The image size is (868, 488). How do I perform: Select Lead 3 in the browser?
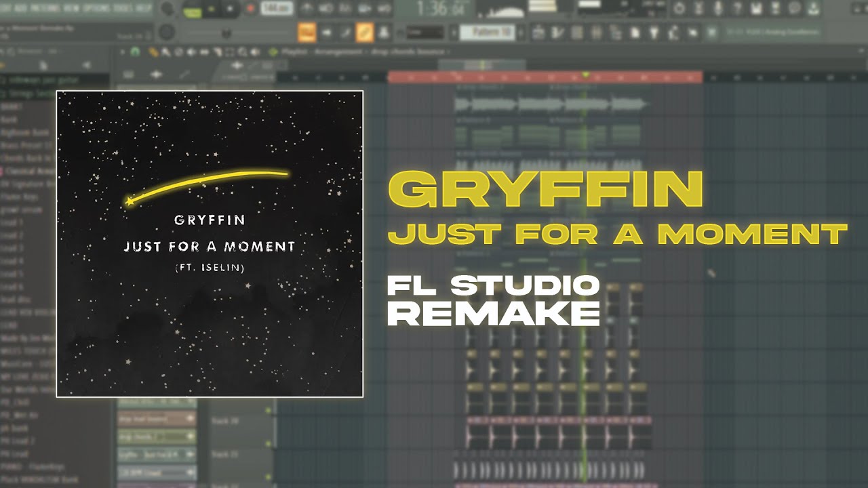[12, 247]
